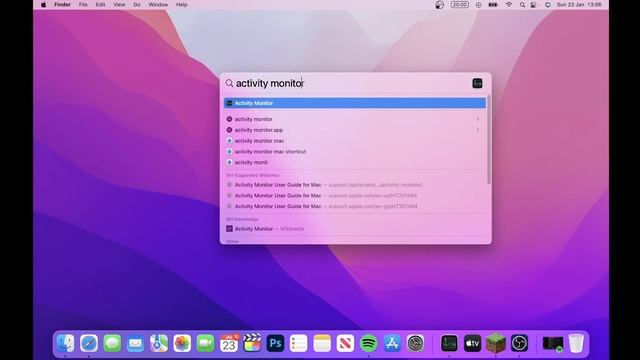Open Calendar showing 23 in Dock
Screen dimensions: 640x360
(229, 343)
